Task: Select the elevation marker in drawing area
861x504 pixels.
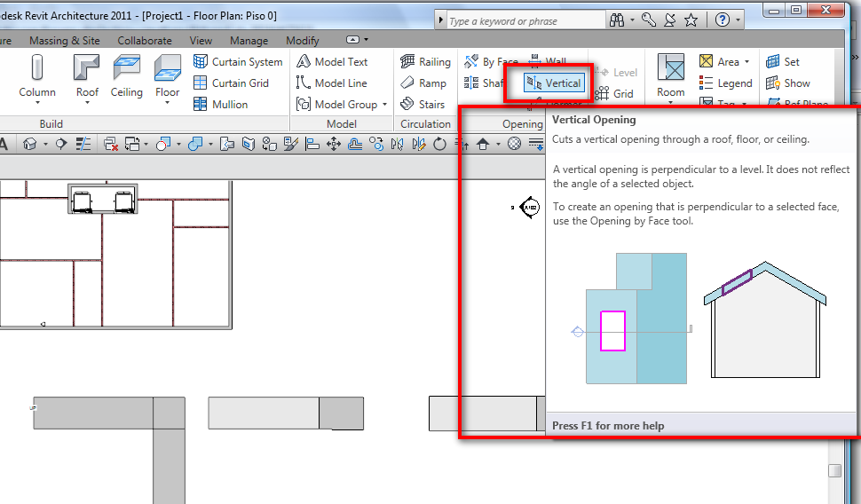Action: pyautogui.click(x=529, y=208)
